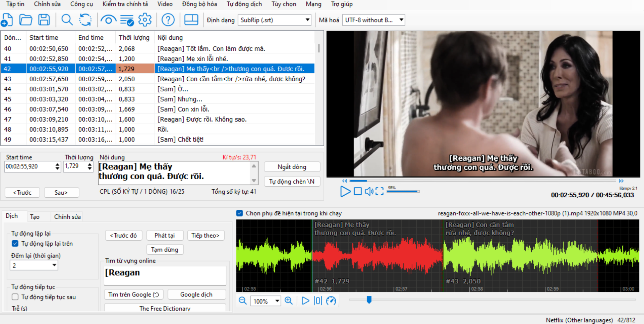Open the Định dạng SubRip format dropdown

(274, 20)
